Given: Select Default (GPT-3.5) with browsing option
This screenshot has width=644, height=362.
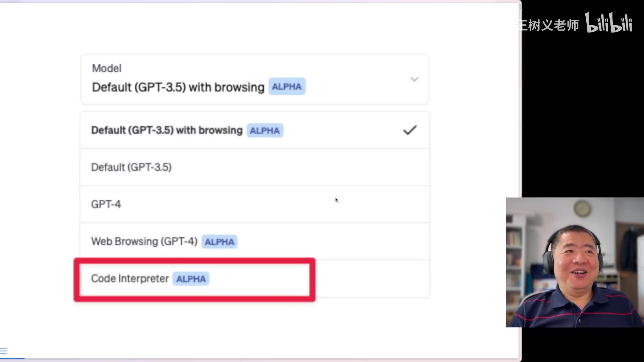Looking at the screenshot, I should coord(167,130).
